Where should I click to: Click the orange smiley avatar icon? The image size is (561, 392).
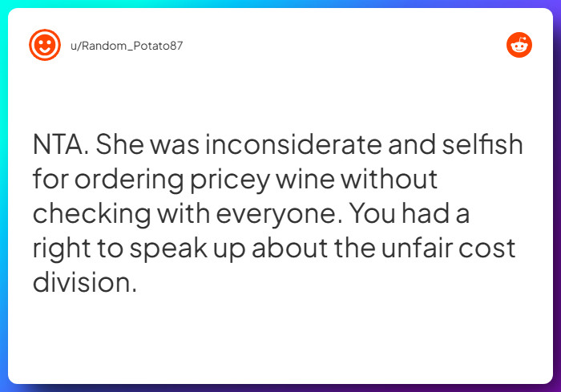coord(45,45)
